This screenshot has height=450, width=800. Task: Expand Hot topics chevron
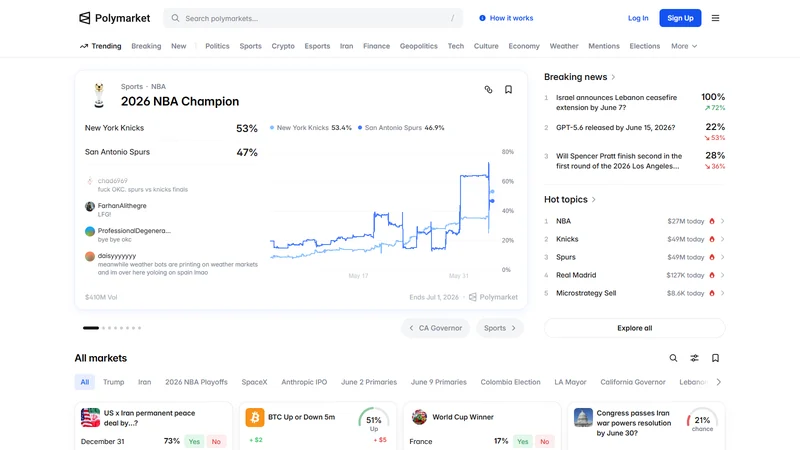coord(593,199)
